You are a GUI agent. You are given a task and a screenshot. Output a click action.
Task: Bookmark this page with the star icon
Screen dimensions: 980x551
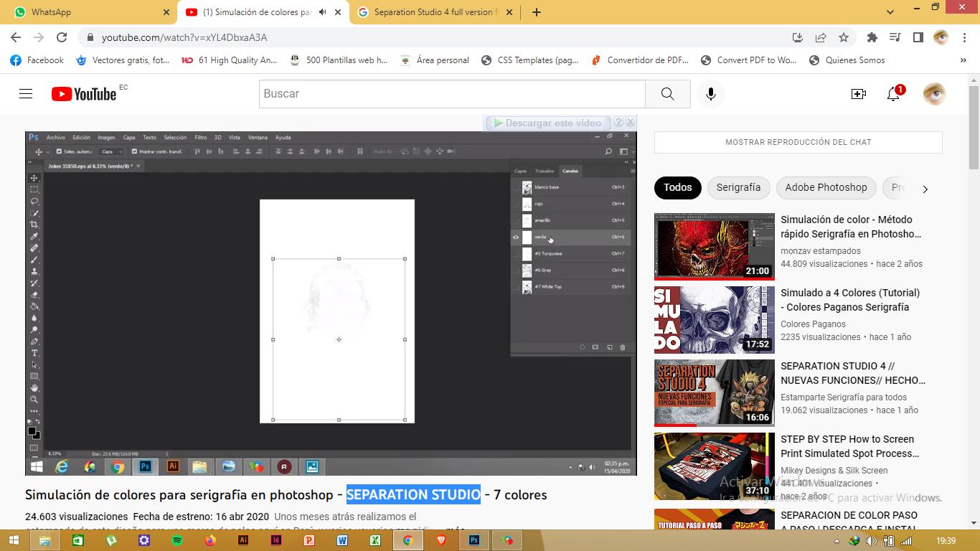pyautogui.click(x=844, y=37)
